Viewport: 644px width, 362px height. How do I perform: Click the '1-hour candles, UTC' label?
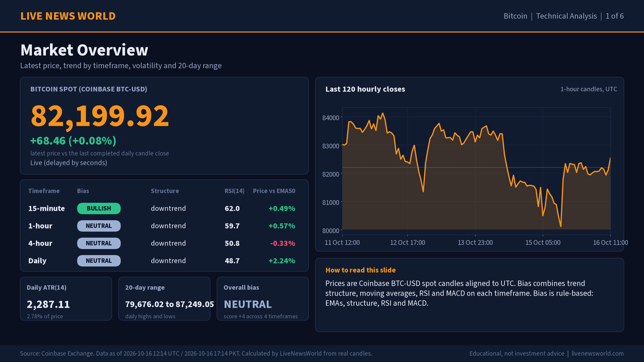589,89
